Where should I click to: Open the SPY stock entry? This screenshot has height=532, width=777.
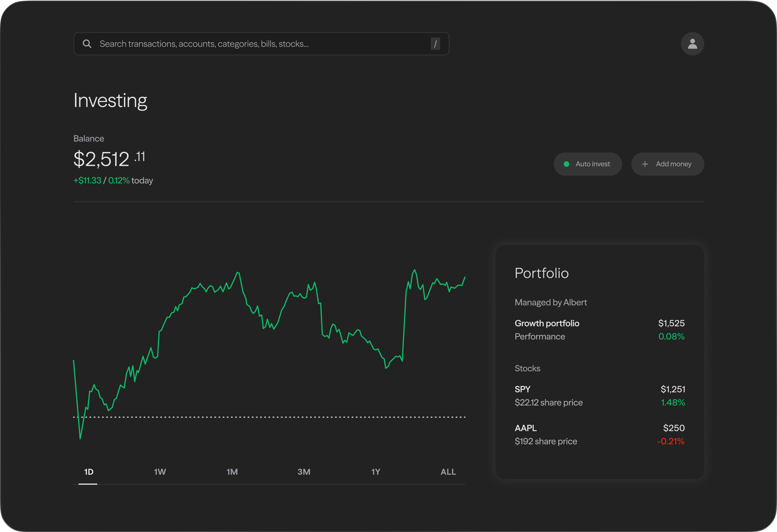523,389
